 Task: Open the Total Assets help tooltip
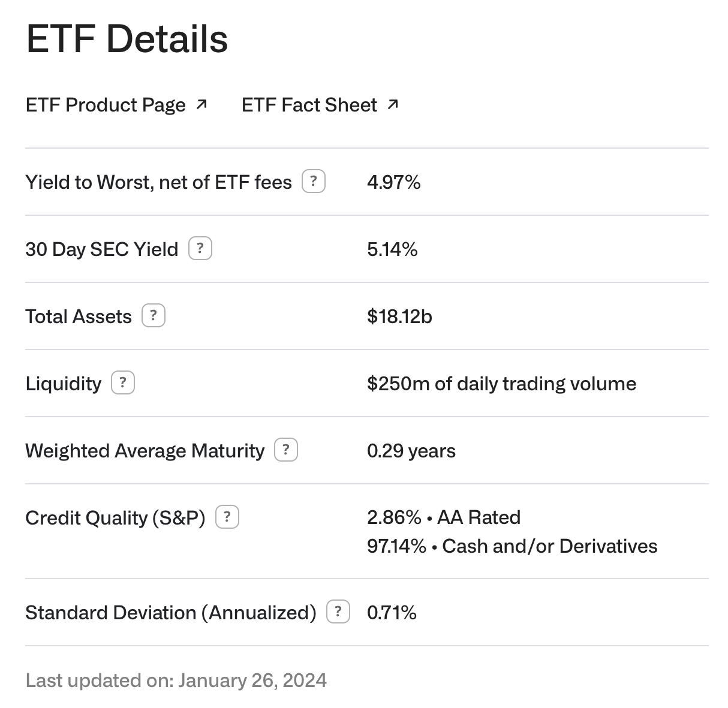click(x=153, y=315)
